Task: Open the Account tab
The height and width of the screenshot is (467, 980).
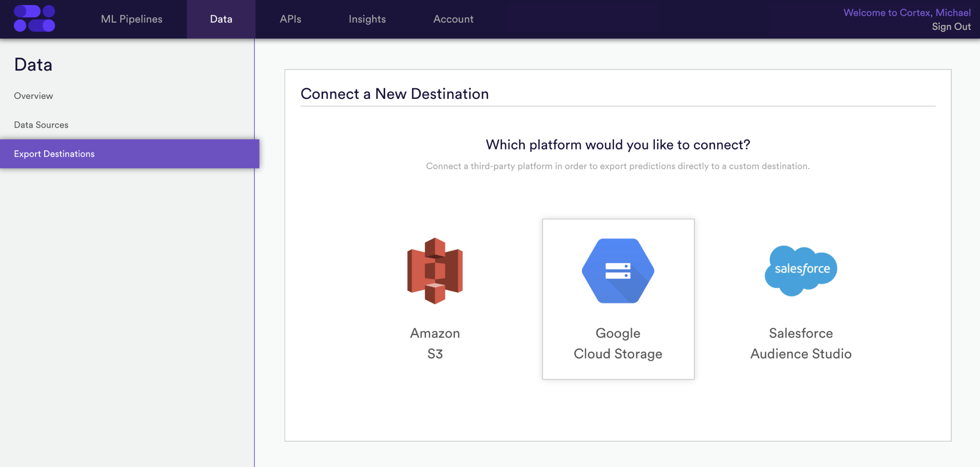Action: tap(453, 19)
